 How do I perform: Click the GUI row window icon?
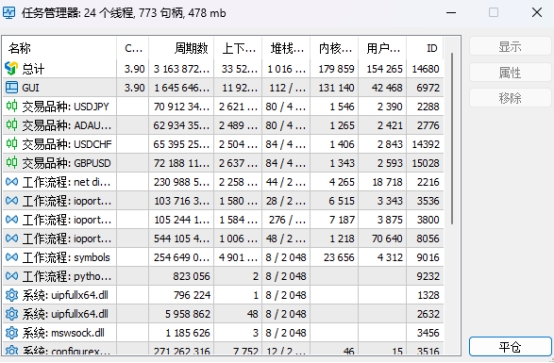pos(12,88)
